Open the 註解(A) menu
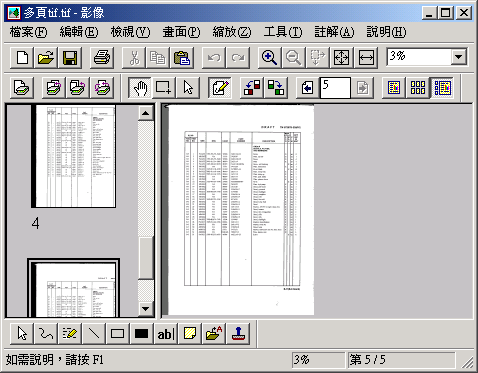This screenshot has width=478, height=373. [334, 32]
